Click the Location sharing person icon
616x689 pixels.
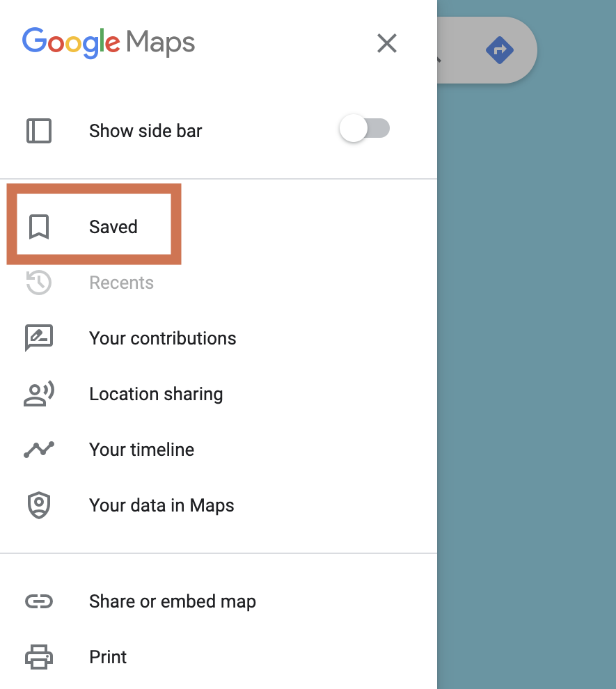(39, 394)
